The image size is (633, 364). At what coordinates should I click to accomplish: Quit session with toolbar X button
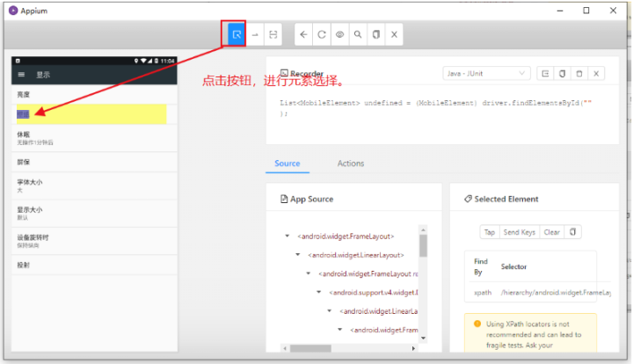[x=395, y=34]
